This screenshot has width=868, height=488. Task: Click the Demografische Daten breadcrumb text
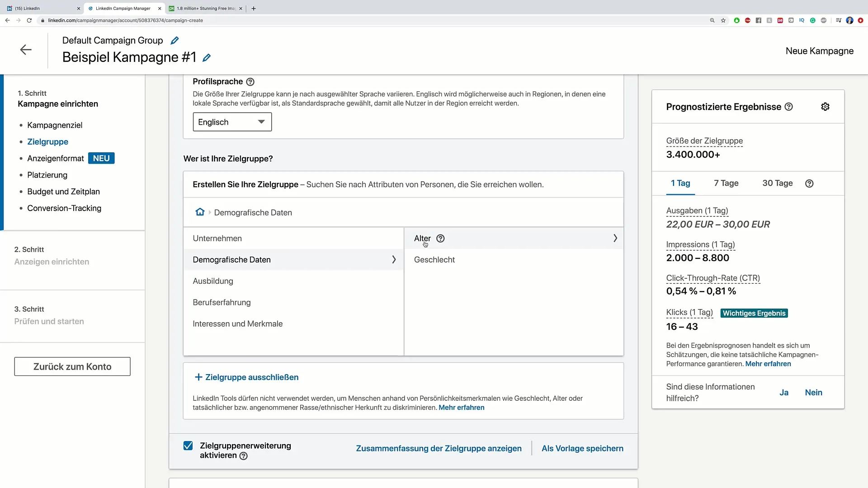coord(253,212)
